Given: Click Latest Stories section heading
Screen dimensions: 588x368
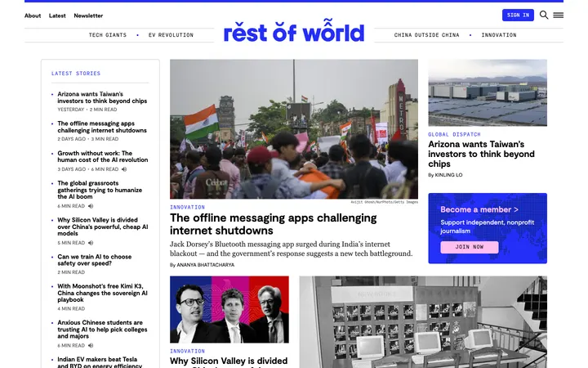Looking at the screenshot, I should pos(76,74).
